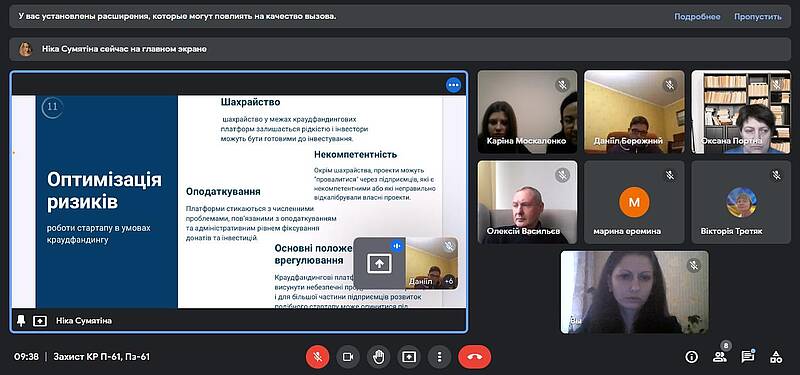Click the Подробнее link
Screen dimensions: 800x375
coord(697,16)
